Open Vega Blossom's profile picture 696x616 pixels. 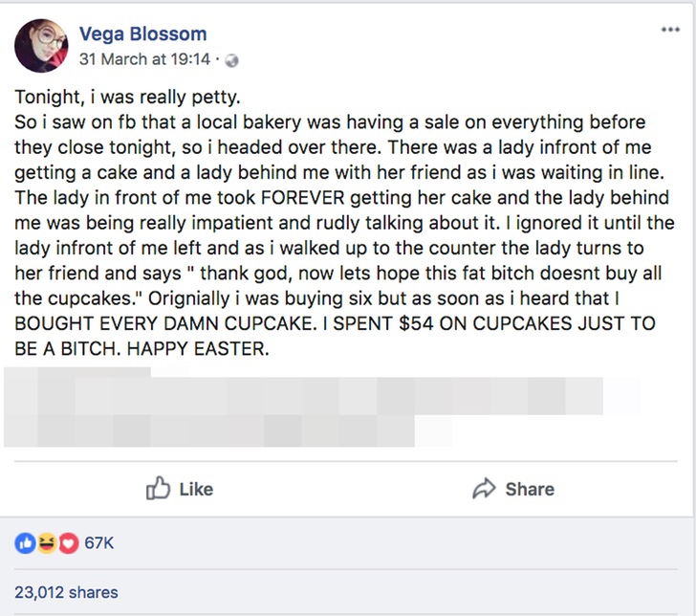pyautogui.click(x=41, y=45)
